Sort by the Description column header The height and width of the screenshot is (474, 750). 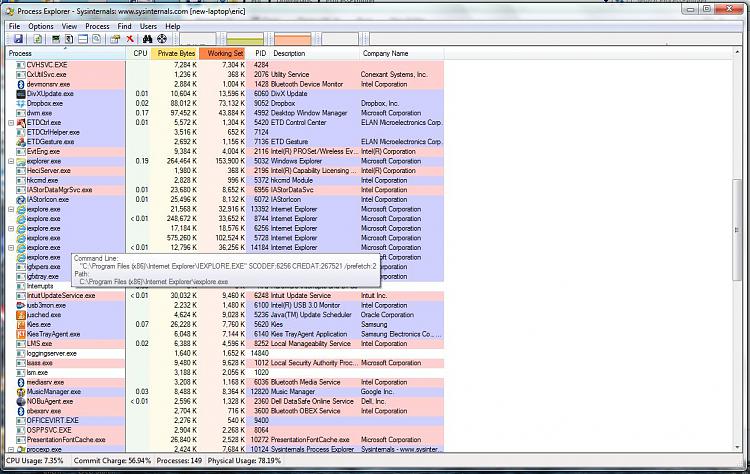[x=314, y=54]
